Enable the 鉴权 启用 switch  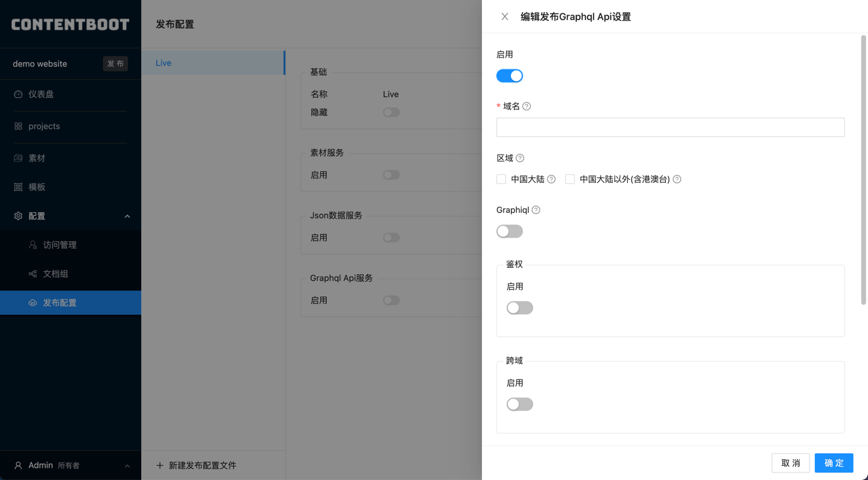[520, 308]
